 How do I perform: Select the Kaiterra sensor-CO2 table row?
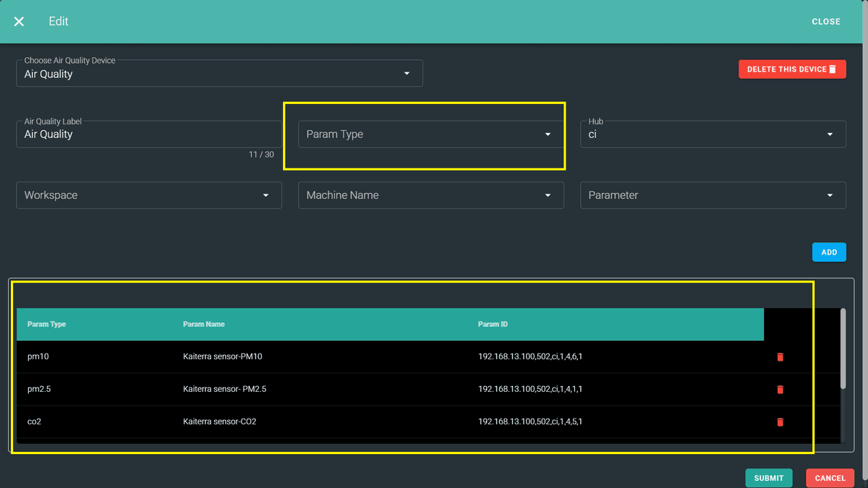(219, 421)
